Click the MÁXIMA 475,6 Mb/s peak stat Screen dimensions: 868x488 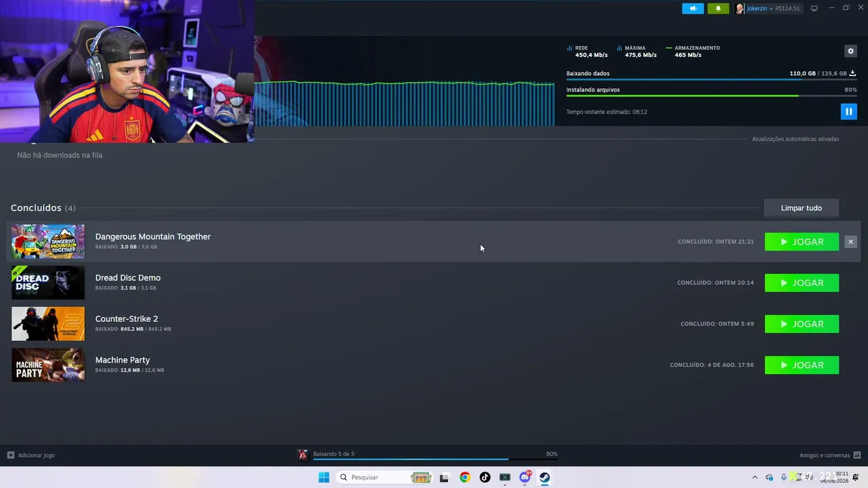point(637,52)
